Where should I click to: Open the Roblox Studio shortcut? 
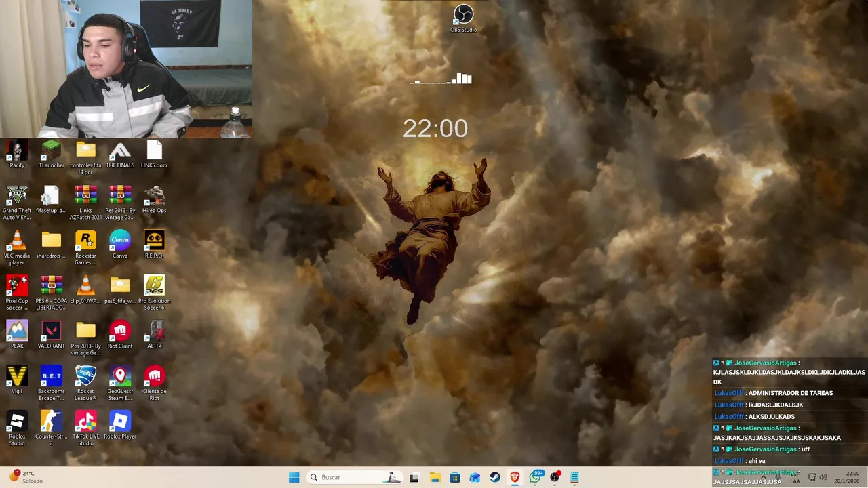point(17,429)
